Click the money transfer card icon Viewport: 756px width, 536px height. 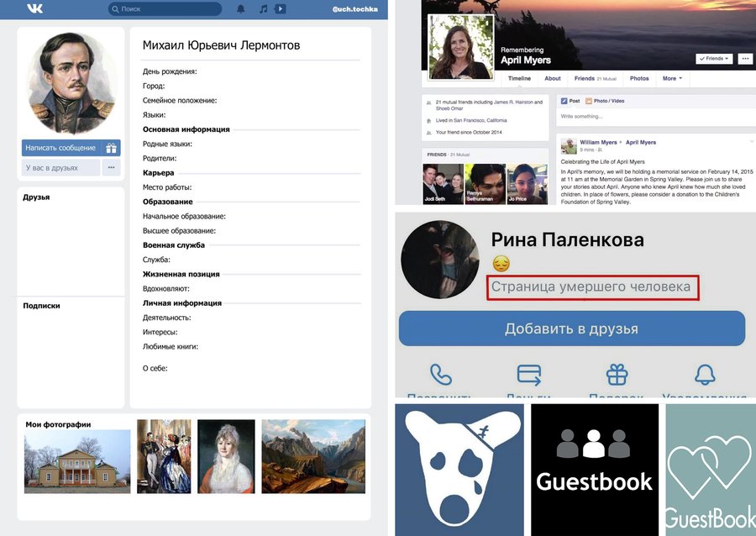(529, 375)
